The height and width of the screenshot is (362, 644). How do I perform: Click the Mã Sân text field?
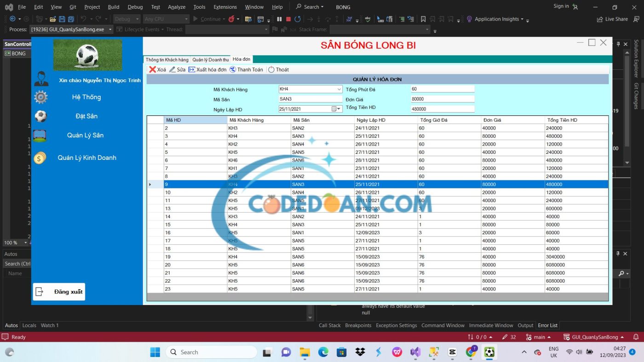pos(310,99)
